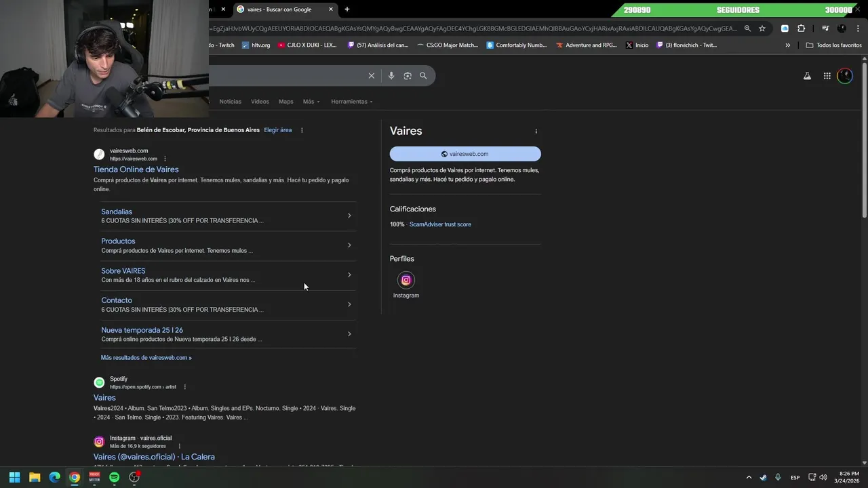Image resolution: width=868 pixels, height=488 pixels.
Task: Expand the Más search filter dropdown
Action: (x=311, y=102)
